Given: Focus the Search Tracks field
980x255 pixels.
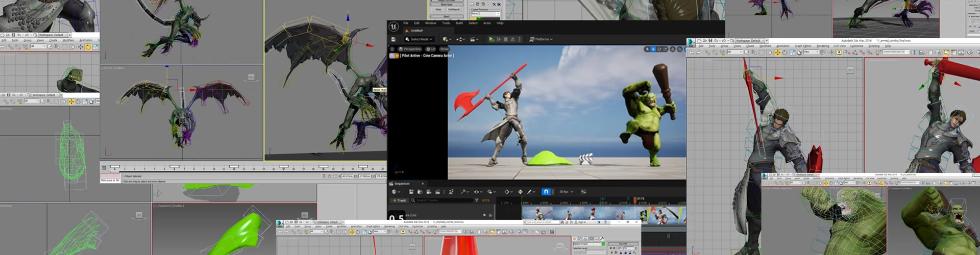Looking at the screenshot, I should [442, 200].
